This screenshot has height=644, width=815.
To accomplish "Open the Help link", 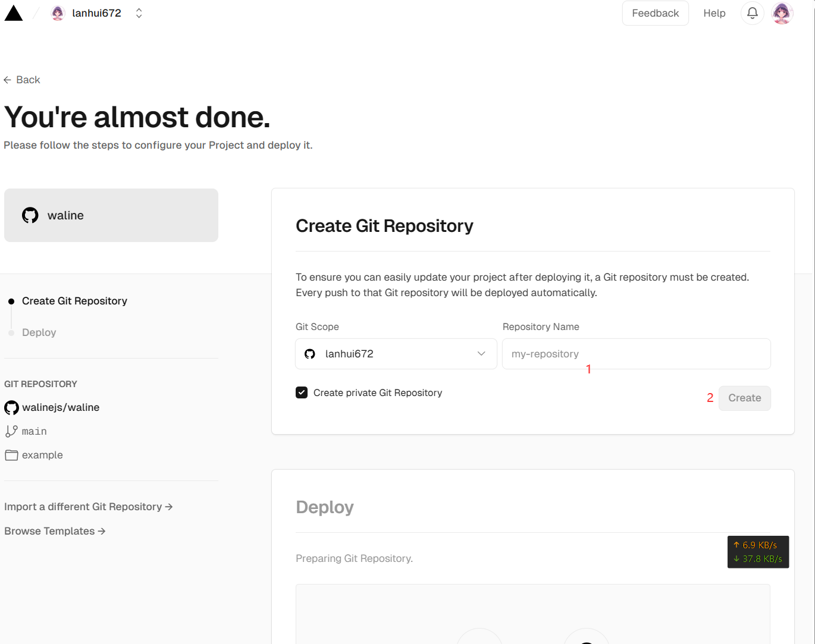I will click(x=714, y=13).
